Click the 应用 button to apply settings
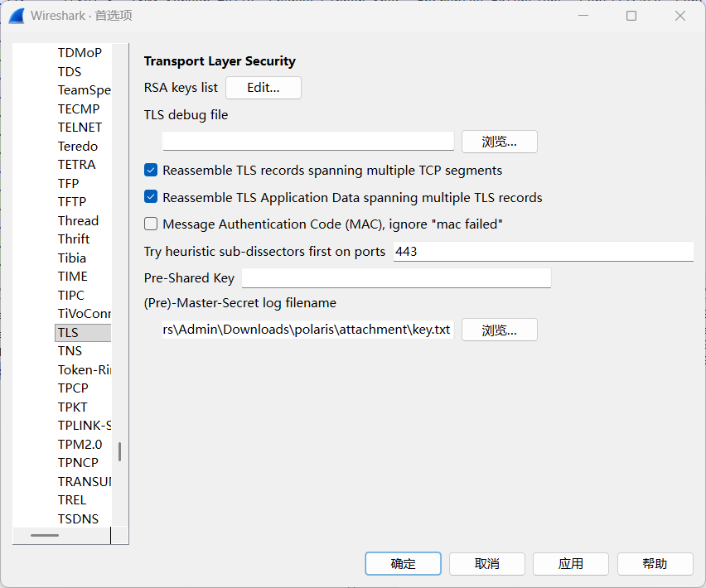This screenshot has width=706, height=588. click(570, 564)
